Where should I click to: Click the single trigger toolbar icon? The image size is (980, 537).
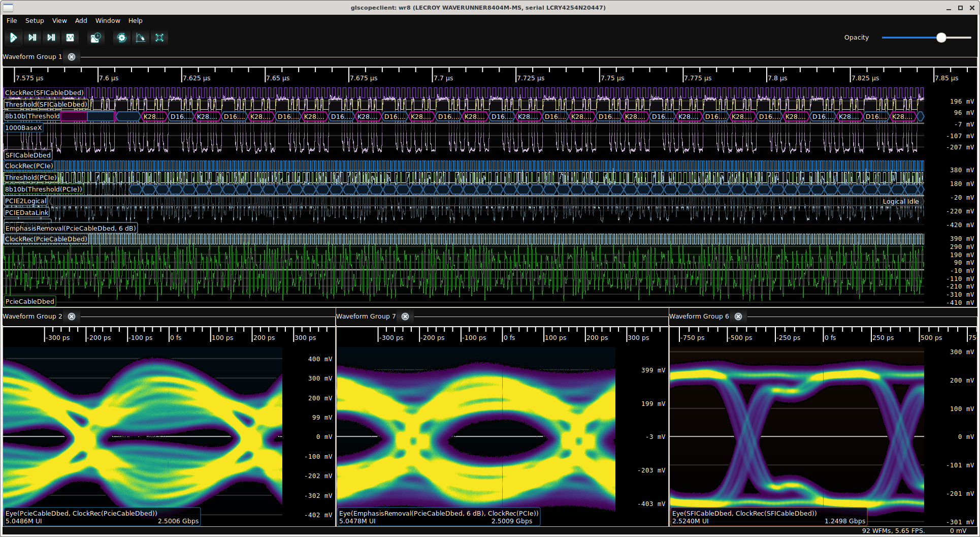(32, 38)
